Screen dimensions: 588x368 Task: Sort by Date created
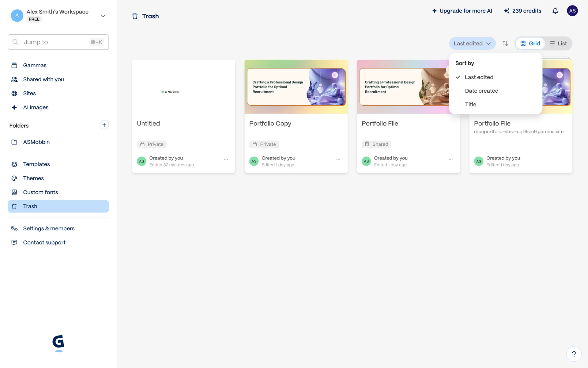[481, 91]
